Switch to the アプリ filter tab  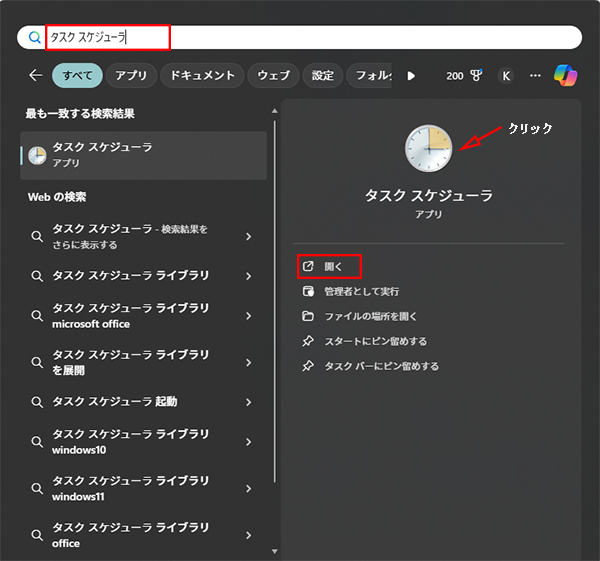click(131, 75)
